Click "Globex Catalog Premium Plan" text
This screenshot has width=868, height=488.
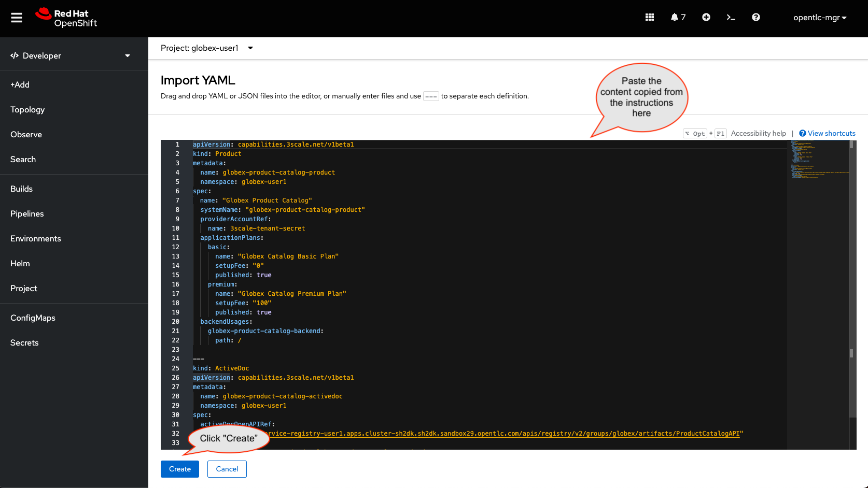(292, 294)
